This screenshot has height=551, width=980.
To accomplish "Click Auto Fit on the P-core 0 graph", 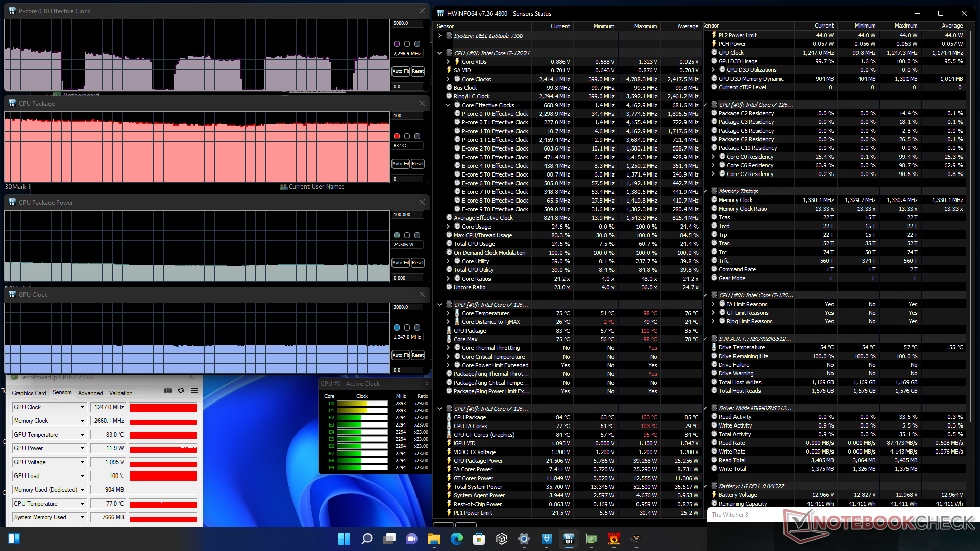I will click(400, 71).
